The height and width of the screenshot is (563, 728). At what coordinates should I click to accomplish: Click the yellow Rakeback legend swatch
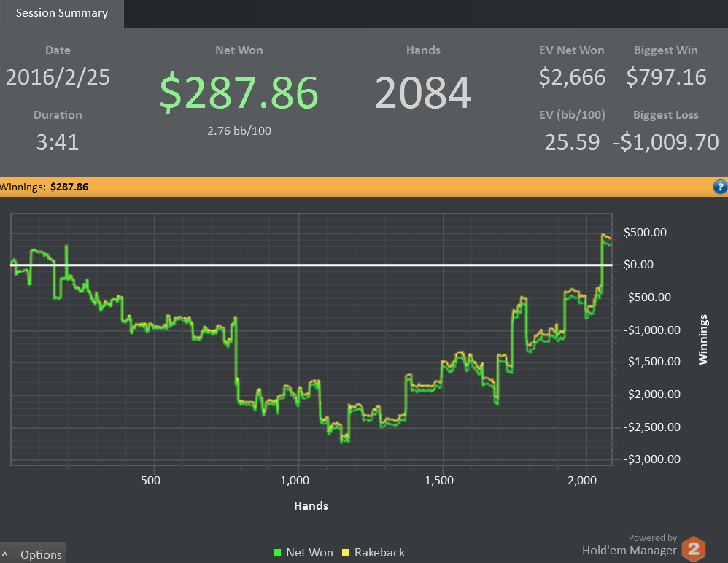pyautogui.click(x=346, y=552)
